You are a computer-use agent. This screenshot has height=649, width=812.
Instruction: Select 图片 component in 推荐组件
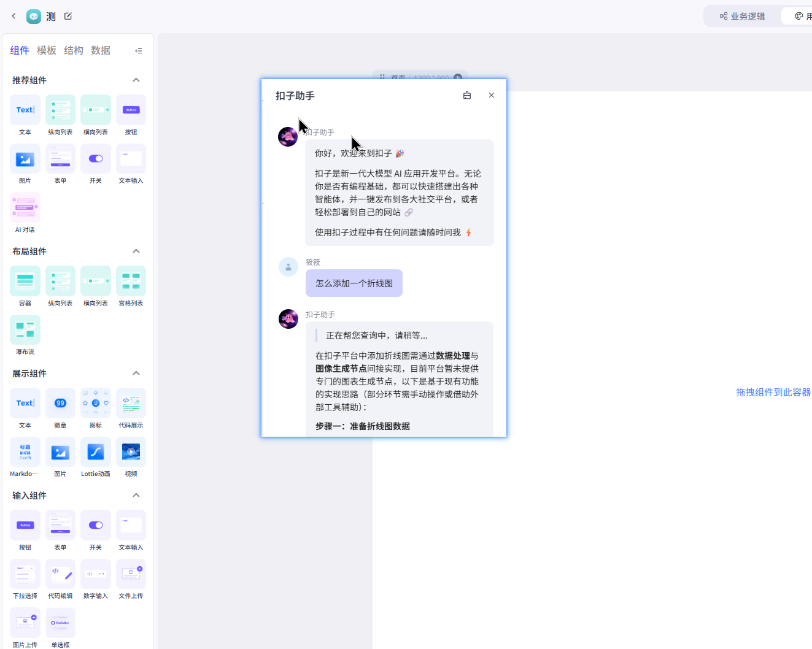25,164
